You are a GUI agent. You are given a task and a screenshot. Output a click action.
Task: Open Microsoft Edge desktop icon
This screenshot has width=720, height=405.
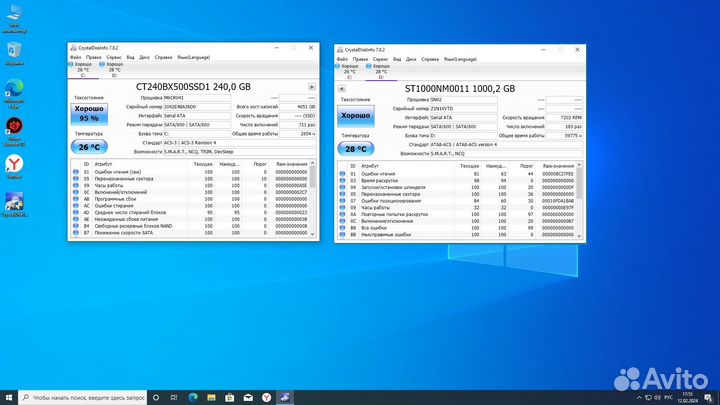pyautogui.click(x=15, y=88)
